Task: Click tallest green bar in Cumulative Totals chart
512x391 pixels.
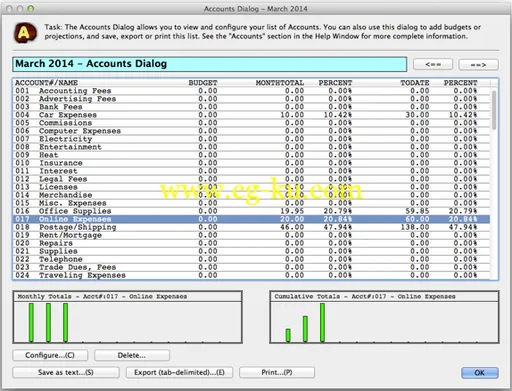Action: point(322,323)
